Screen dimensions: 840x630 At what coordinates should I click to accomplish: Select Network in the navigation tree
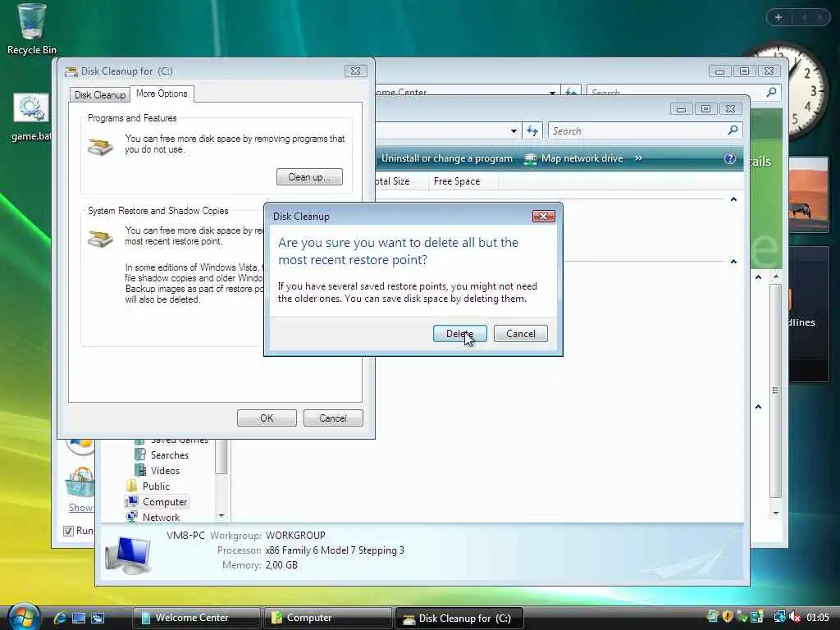coord(161,517)
